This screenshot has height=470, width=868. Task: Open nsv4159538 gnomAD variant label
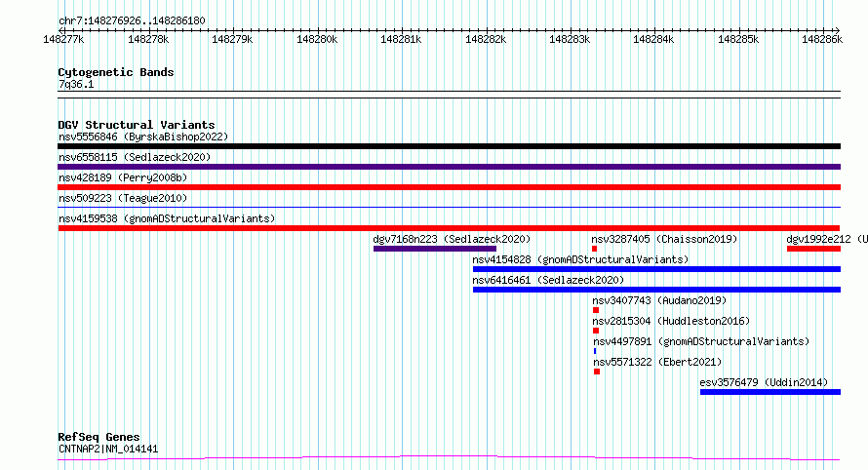pyautogui.click(x=167, y=218)
